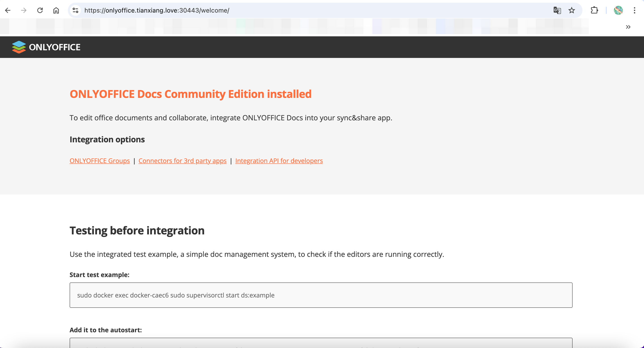Open Connectors for 3rd party apps
Screen dimensions: 644x348
pyautogui.click(x=182, y=161)
